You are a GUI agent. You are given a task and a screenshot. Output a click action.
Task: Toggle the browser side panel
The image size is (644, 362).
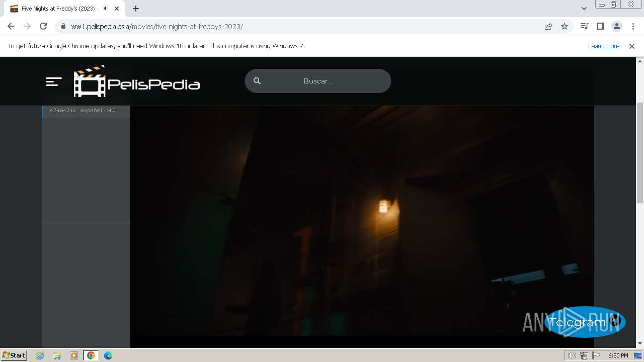(600, 26)
